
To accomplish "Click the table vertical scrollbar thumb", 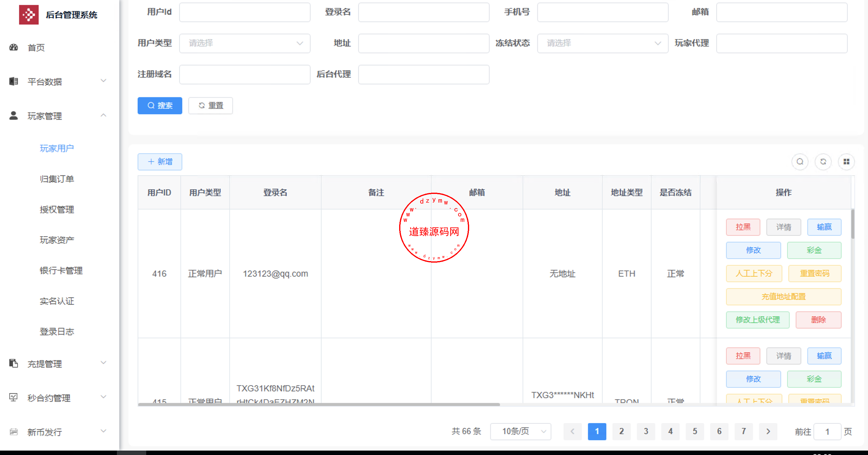I will [x=853, y=224].
